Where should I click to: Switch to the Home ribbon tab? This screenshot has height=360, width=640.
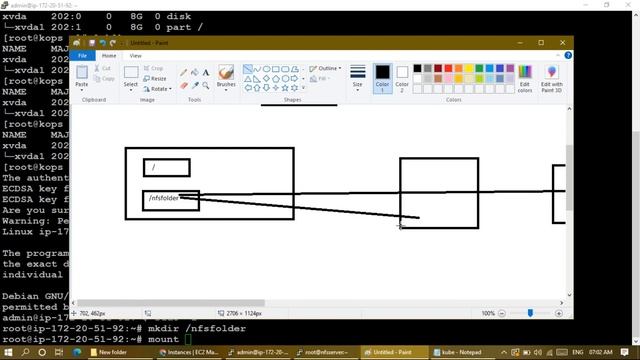pos(109,56)
